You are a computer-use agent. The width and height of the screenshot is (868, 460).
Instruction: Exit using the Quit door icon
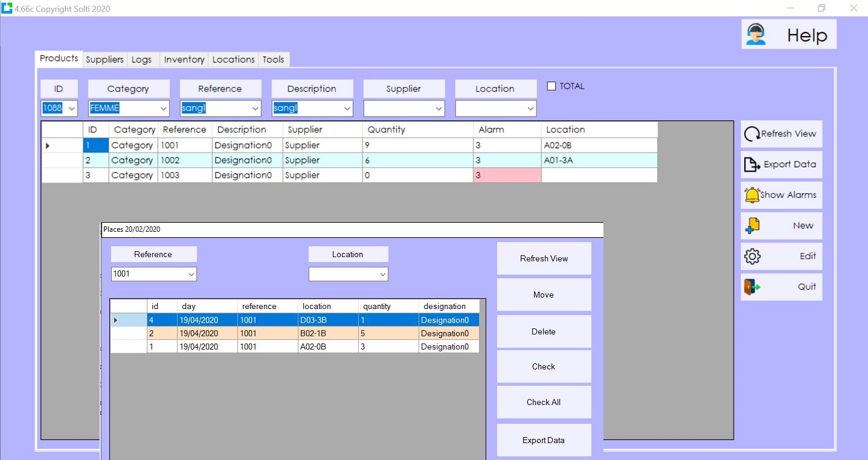753,286
